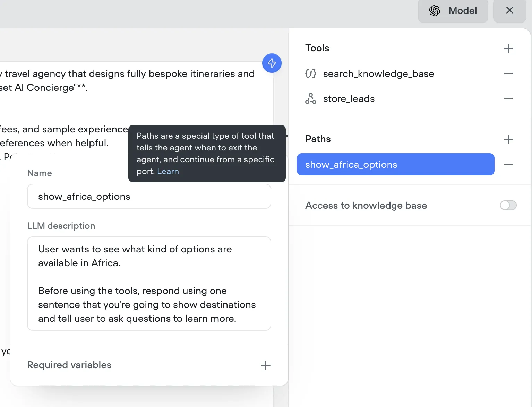Click the store_leads integration icon
This screenshot has height=407, width=532.
click(x=310, y=98)
